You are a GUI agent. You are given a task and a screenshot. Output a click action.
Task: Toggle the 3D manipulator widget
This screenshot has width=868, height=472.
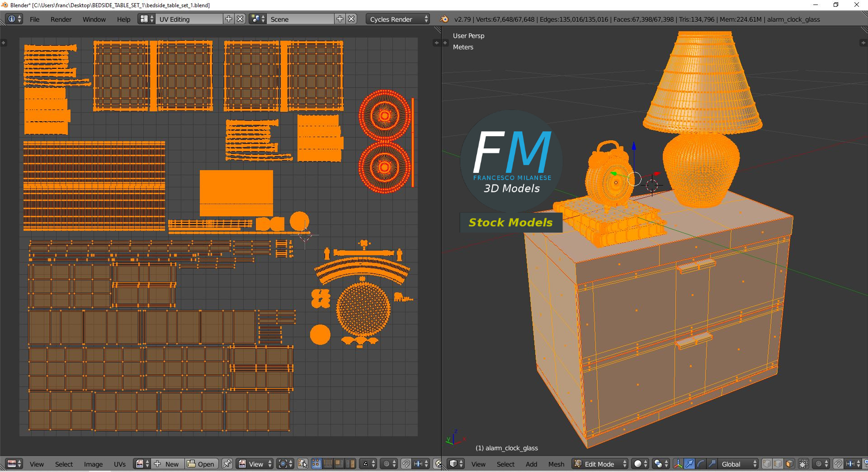(678, 464)
